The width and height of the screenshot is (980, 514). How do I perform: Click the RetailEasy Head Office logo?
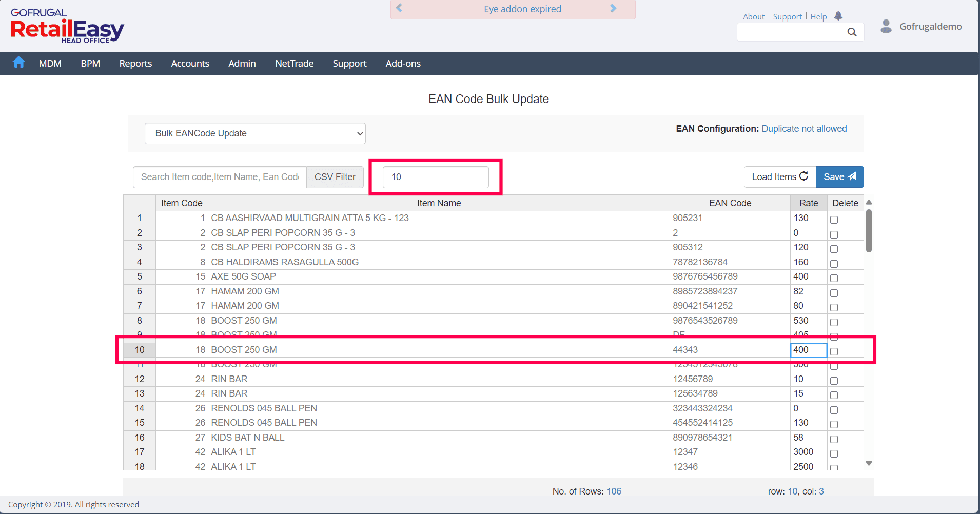67,26
